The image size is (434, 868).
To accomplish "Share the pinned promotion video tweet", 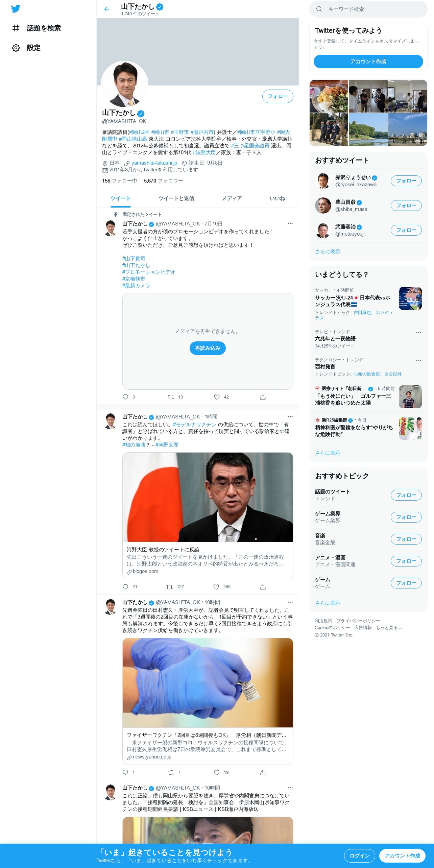I will pos(263,397).
